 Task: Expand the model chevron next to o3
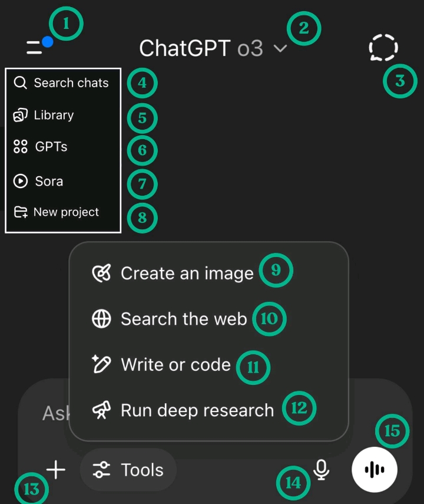click(281, 48)
